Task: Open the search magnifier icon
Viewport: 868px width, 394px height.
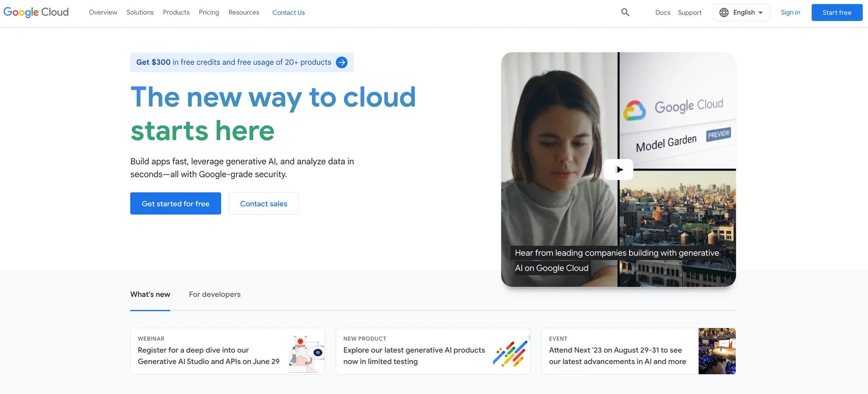Action: point(625,12)
